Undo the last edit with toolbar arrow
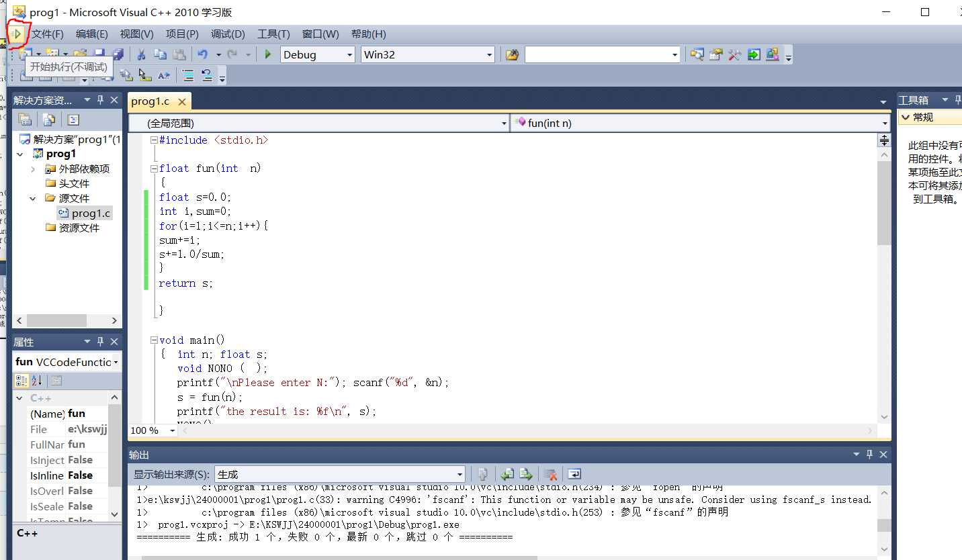Screen dimensions: 962x560 (202, 54)
